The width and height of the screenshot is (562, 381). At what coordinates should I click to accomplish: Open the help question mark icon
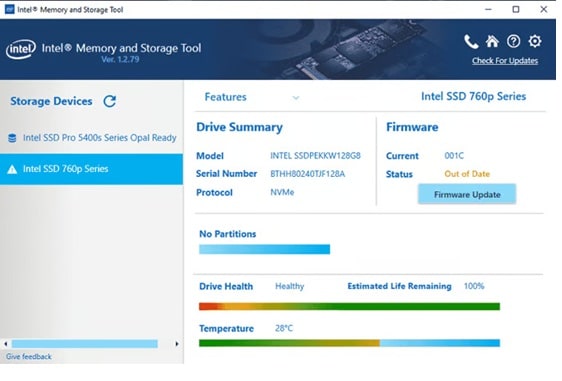(x=513, y=41)
